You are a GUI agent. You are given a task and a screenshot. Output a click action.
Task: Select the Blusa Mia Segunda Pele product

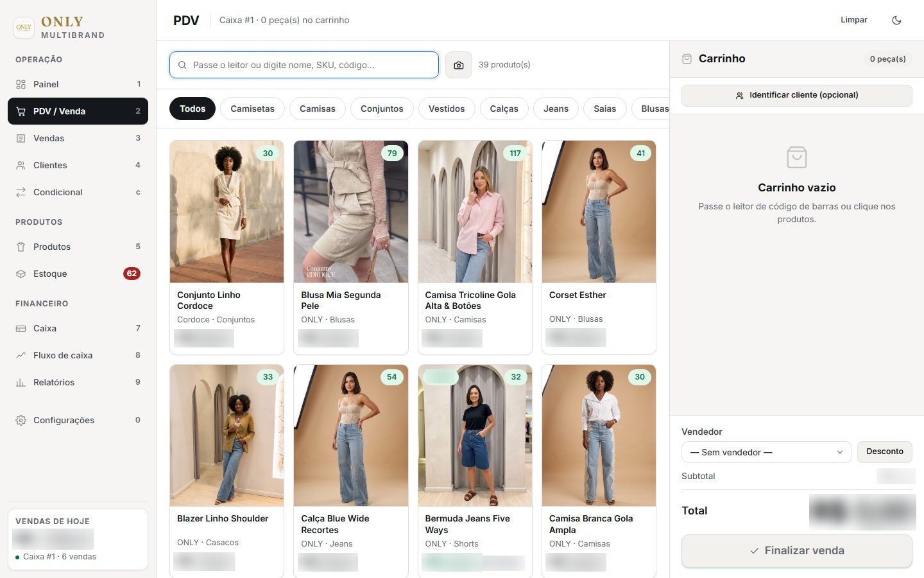point(350,247)
